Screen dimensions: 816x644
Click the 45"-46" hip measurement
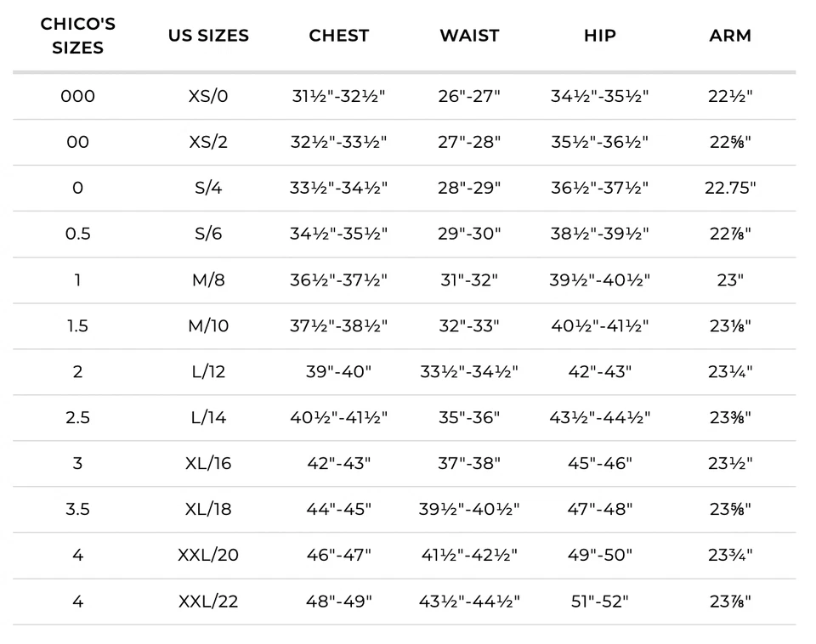600,463
